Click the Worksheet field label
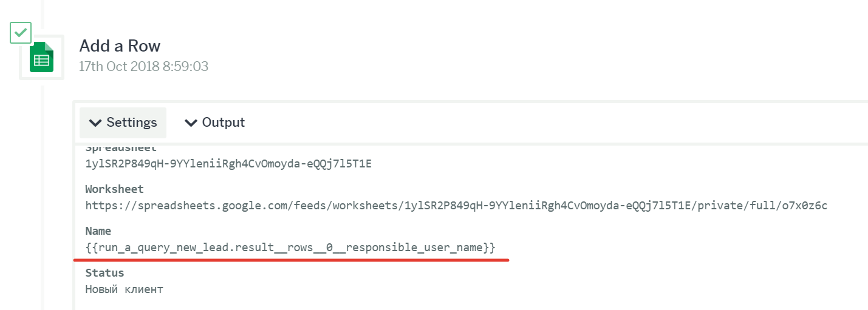This screenshot has height=310, width=868. 114,189
